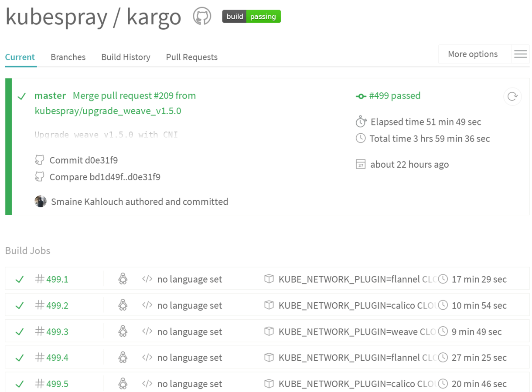
Task: Click the env box icon in row #499.4
Action: click(x=269, y=357)
